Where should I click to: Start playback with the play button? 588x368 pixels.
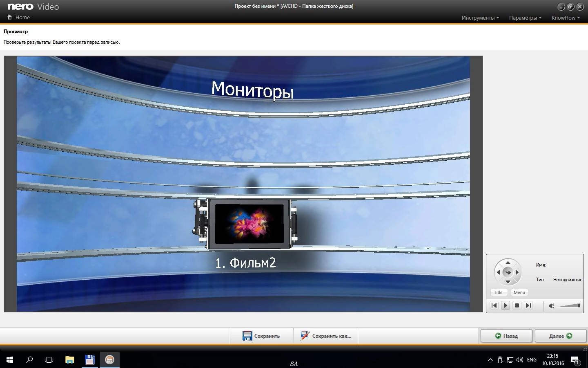tap(506, 305)
